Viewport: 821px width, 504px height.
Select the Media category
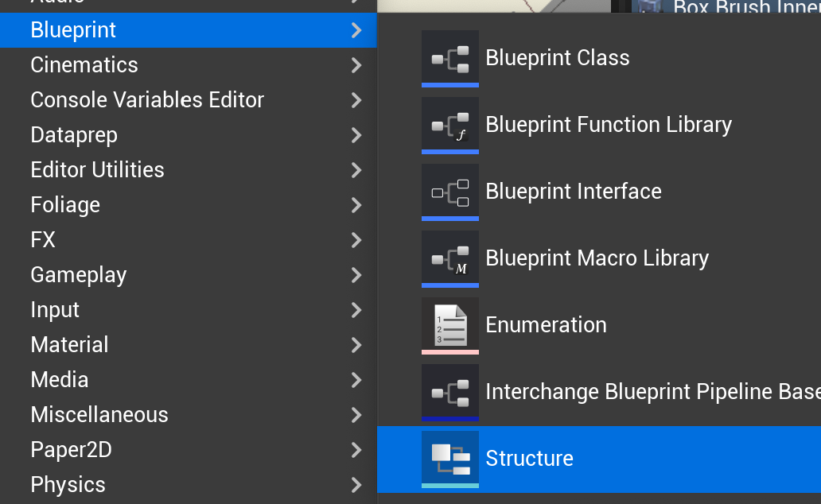pyautogui.click(x=60, y=380)
